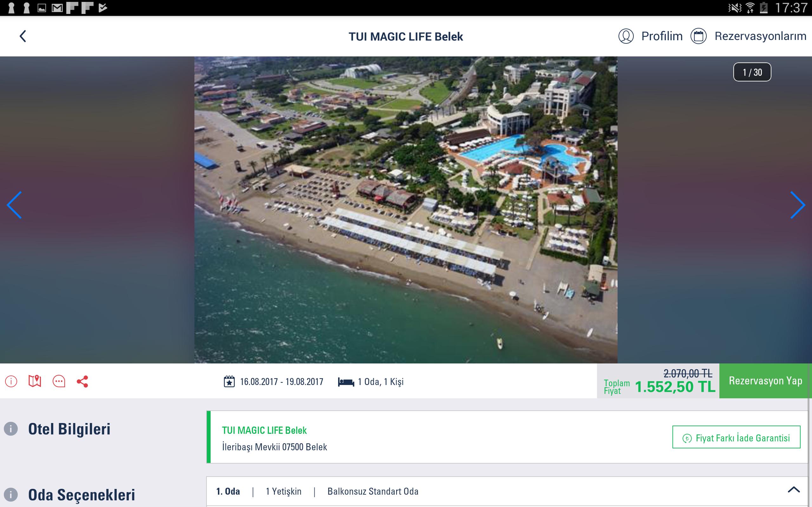Tap the aerial hotel beach photo
Image resolution: width=812 pixels, height=507 pixels.
coord(406,210)
